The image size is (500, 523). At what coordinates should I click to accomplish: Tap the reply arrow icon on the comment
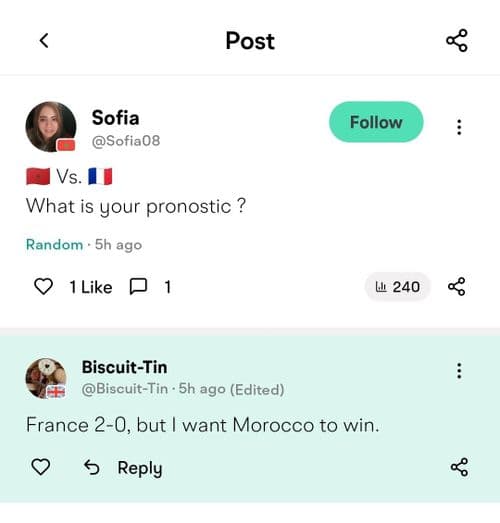[x=91, y=467]
